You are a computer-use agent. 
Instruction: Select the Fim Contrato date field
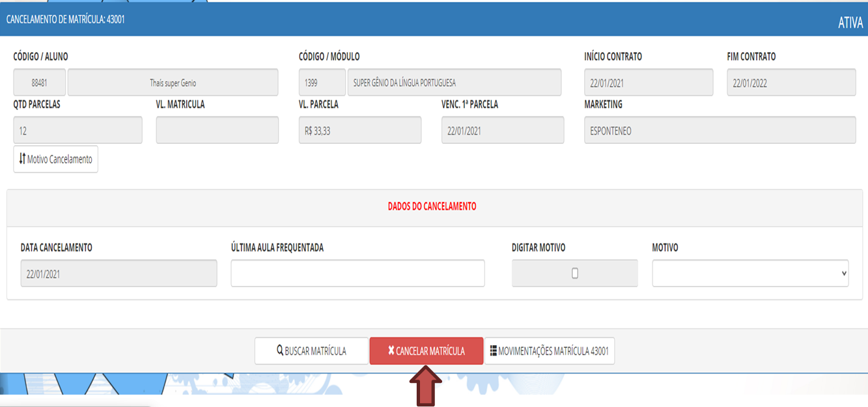(791, 83)
